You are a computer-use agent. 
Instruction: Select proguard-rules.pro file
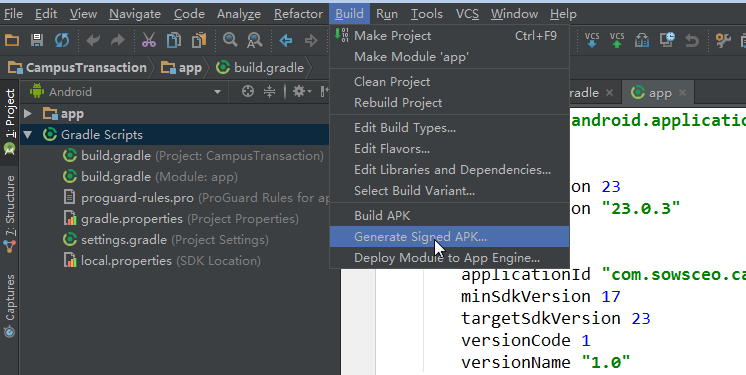pos(196,198)
